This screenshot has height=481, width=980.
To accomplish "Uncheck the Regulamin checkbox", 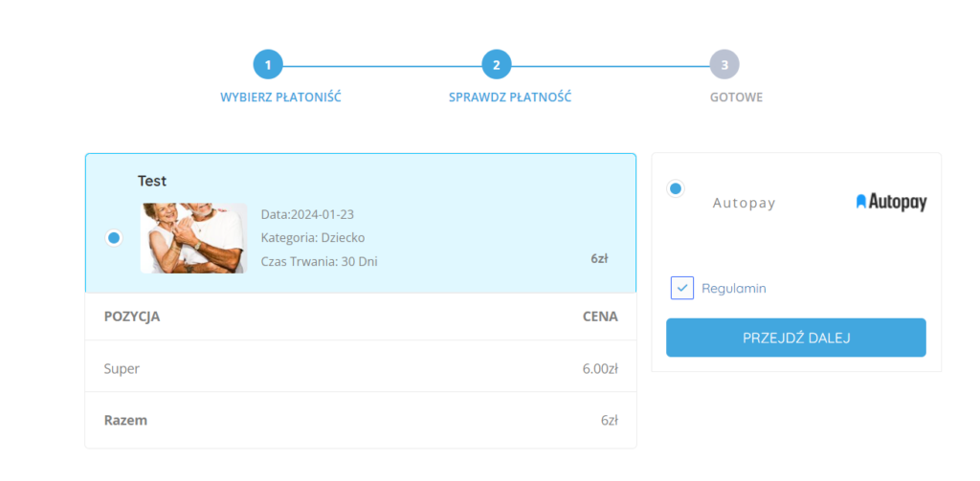I will tap(682, 288).
